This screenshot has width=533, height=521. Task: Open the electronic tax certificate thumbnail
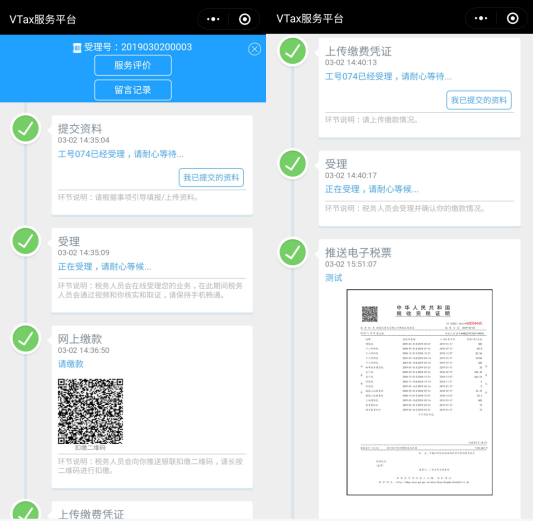click(x=419, y=392)
